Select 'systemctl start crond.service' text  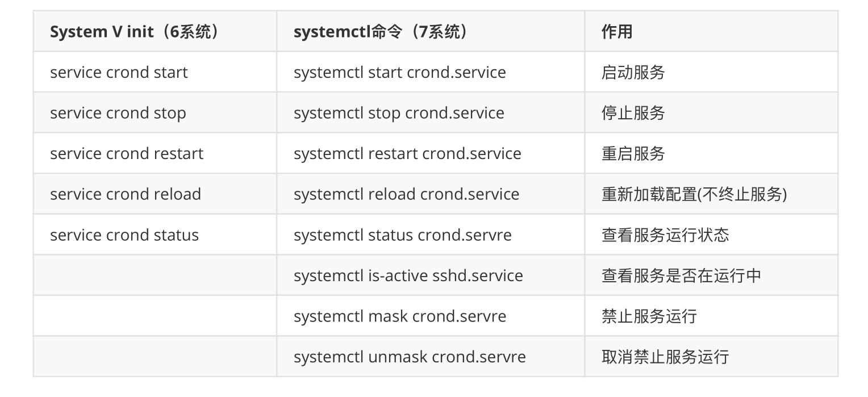point(399,73)
